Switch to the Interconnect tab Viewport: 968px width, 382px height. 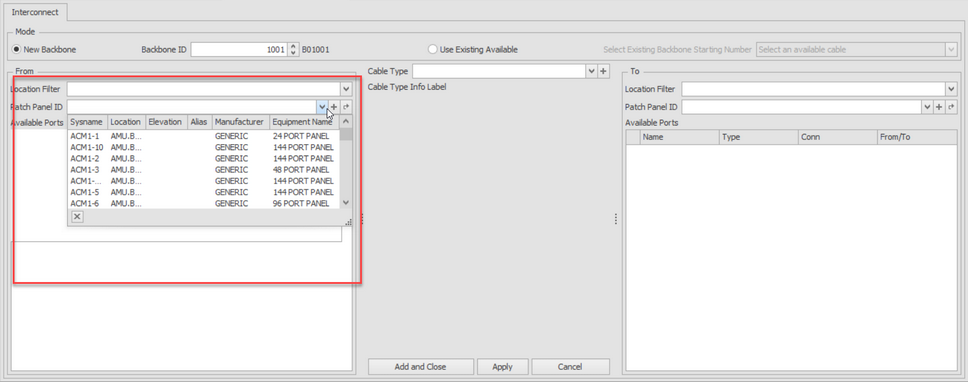35,12
